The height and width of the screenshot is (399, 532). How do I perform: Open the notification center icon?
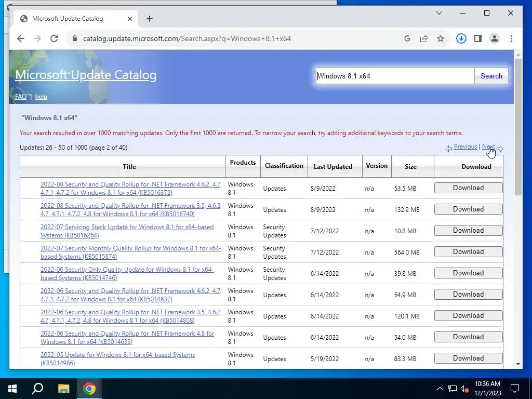(x=515, y=389)
